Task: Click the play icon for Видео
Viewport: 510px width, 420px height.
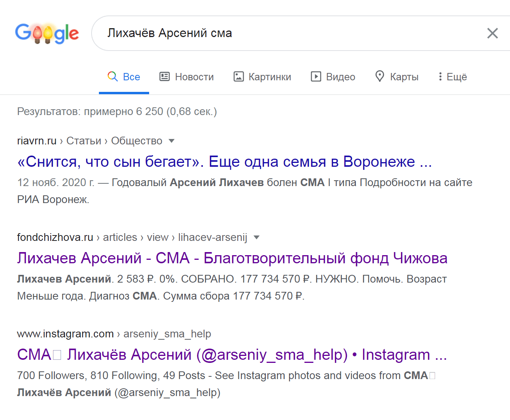Action: point(316,76)
